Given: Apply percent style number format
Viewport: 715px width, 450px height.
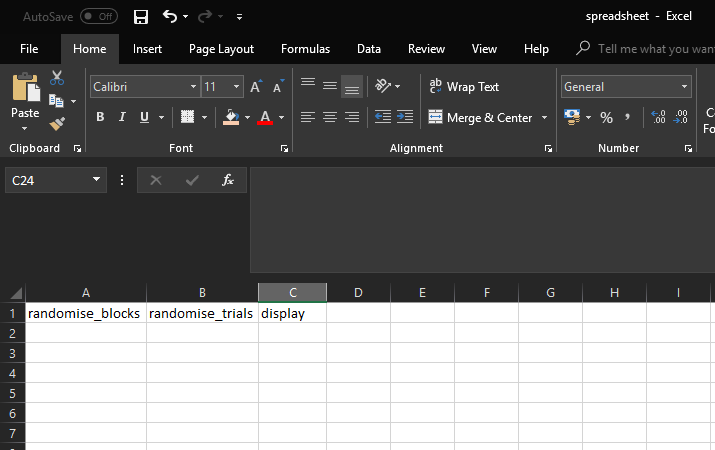Looking at the screenshot, I should point(606,118).
